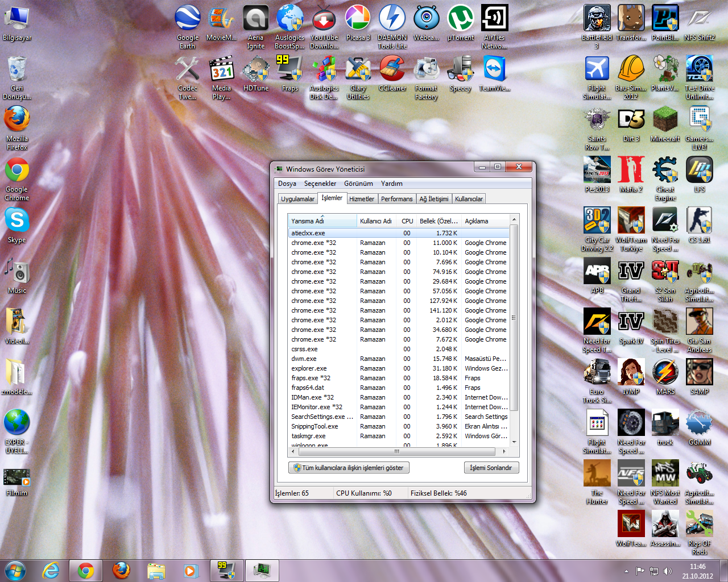728x582 pixels.
Task: Open the Görünüm menu
Action: point(358,184)
